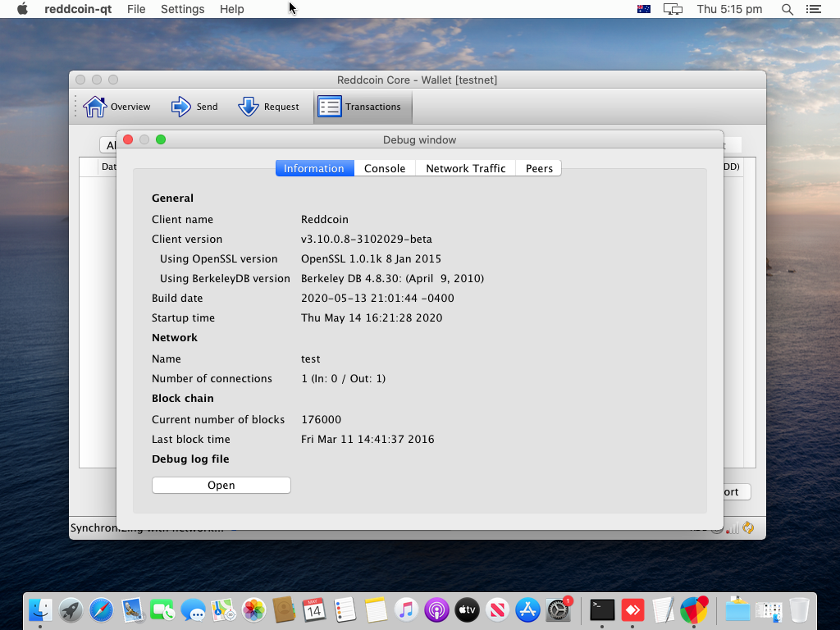840x630 pixels.
Task: Open App Store in the dock
Action: tap(527, 610)
